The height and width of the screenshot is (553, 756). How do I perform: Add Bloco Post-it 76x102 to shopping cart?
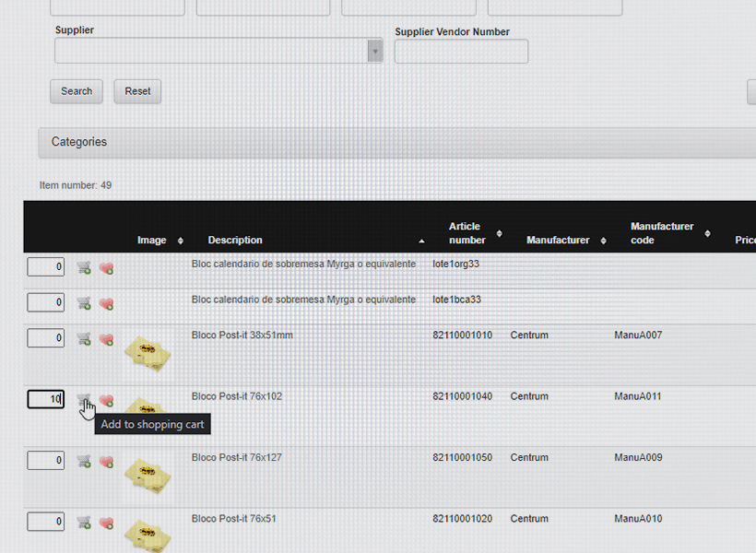[x=84, y=400]
